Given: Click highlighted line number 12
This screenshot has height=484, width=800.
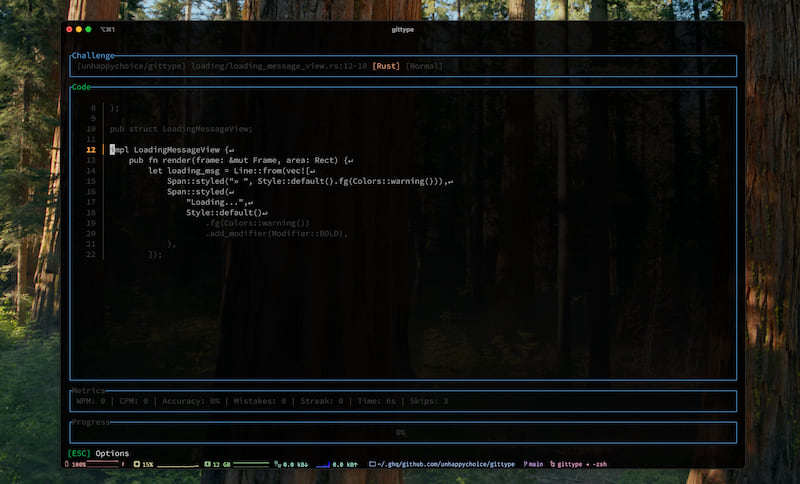Looking at the screenshot, I should point(92,150).
